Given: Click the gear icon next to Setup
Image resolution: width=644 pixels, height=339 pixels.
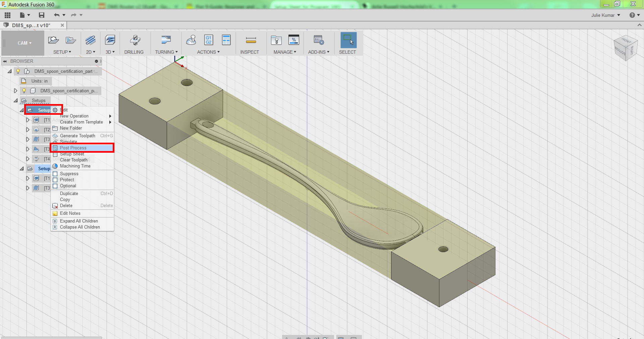Looking at the screenshot, I should [55, 110].
